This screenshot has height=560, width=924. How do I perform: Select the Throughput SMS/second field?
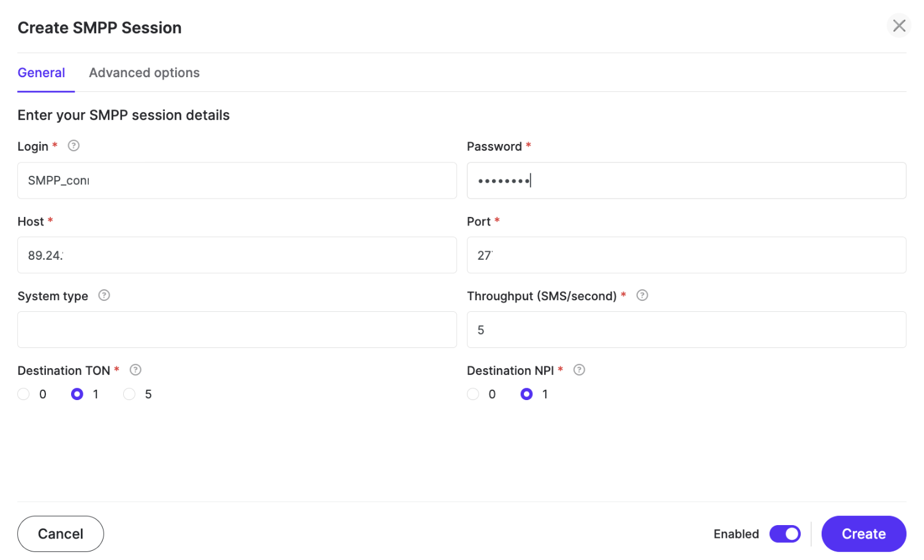tap(686, 330)
